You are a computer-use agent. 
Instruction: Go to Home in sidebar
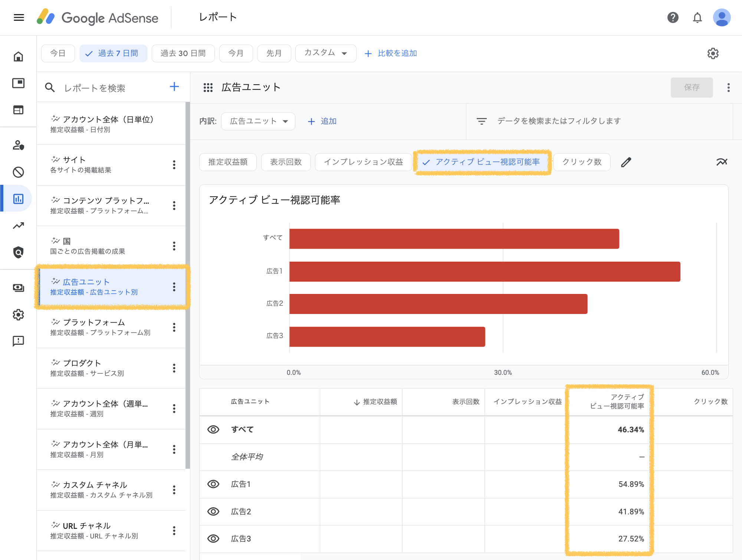click(18, 56)
